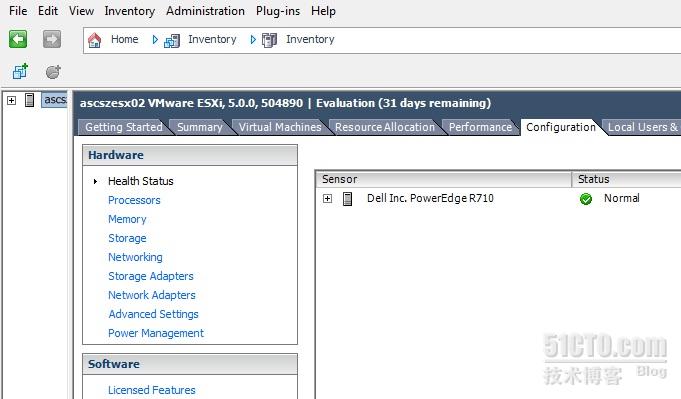Select the Configuration tab
This screenshot has width=681, height=399.
tap(561, 127)
